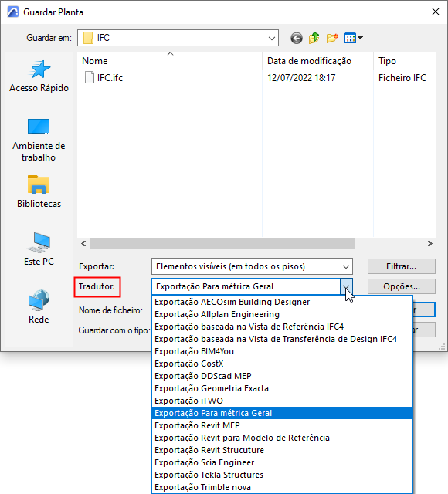Close the Guardar Planta dialog

pyautogui.click(x=436, y=12)
